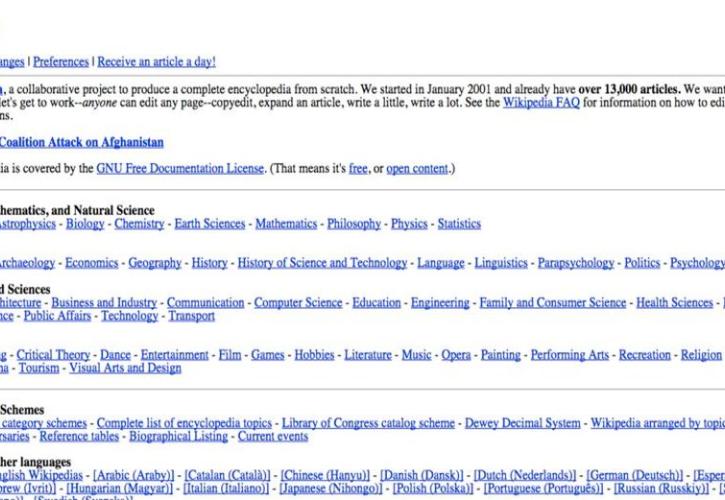The width and height of the screenshot is (725, 500).
Task: Go to Dutch (Nederlands) Wikipedia
Action: (x=524, y=475)
